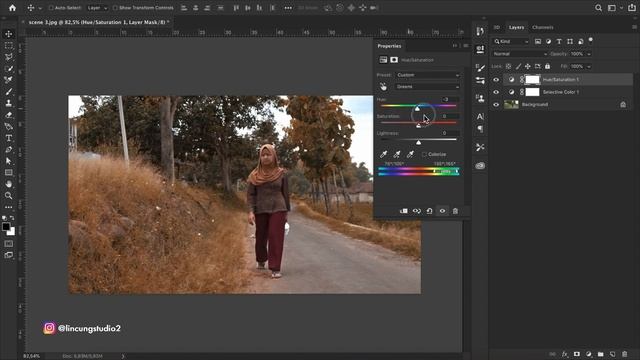Viewport: 640px width, 360px height.
Task: Create new adjustment layer from the Layers panel bottom
Action: 589,354
